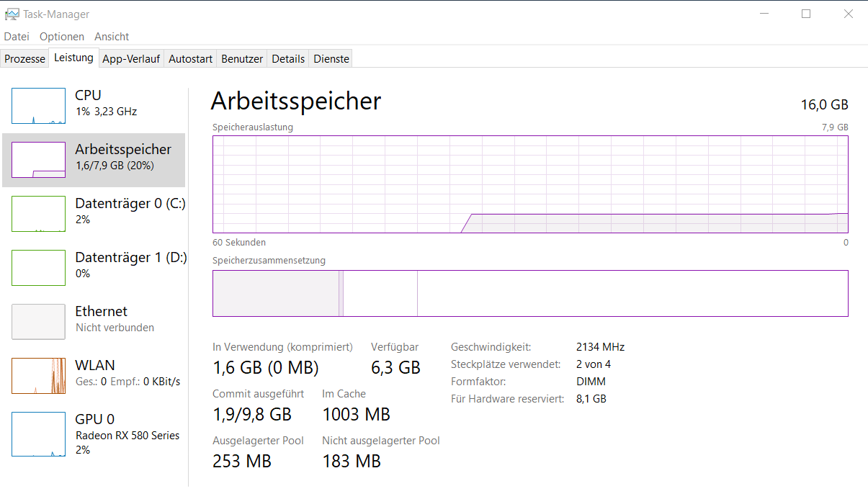868x499 pixels.
Task: Click the Task-Manager app icon in title bar
Action: point(12,14)
